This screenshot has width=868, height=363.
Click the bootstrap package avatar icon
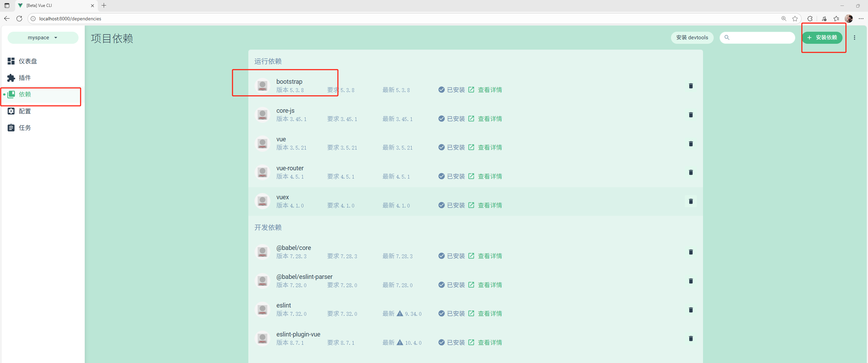pyautogui.click(x=262, y=85)
